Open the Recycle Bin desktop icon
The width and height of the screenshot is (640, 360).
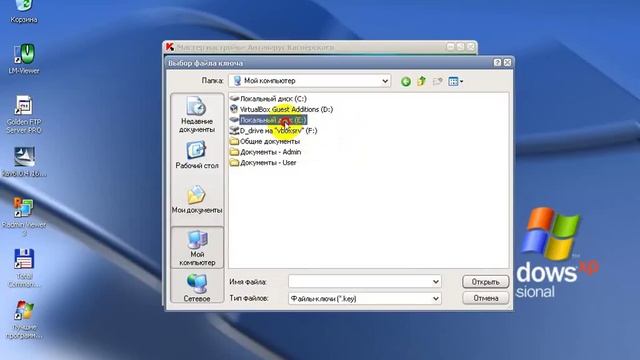point(24,11)
